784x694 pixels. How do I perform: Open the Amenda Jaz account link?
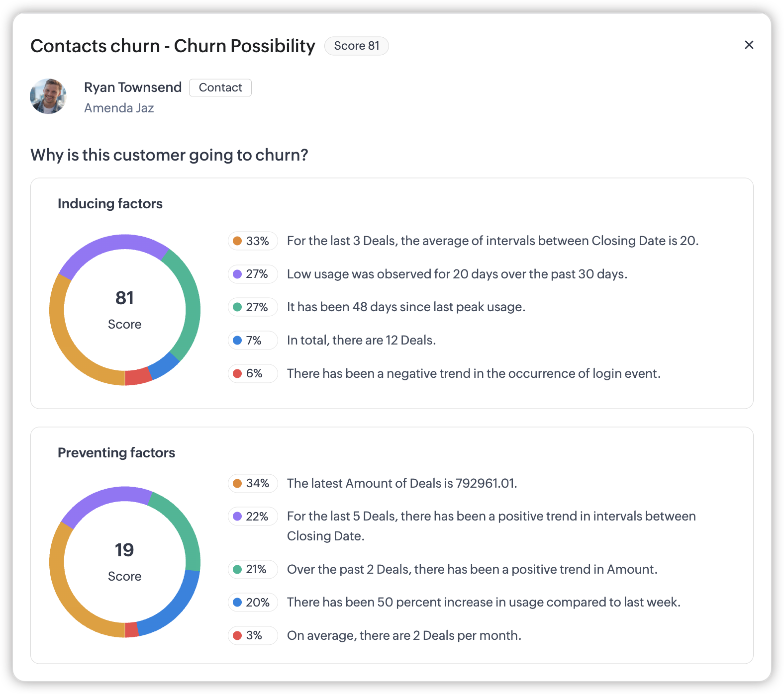119,108
